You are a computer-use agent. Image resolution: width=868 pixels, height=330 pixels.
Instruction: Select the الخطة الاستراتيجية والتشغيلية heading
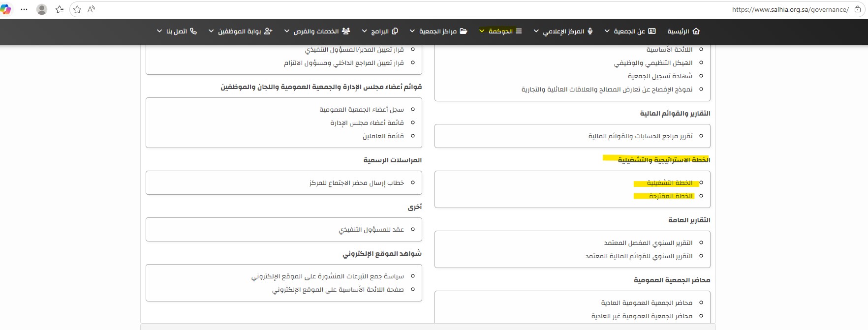pos(664,160)
